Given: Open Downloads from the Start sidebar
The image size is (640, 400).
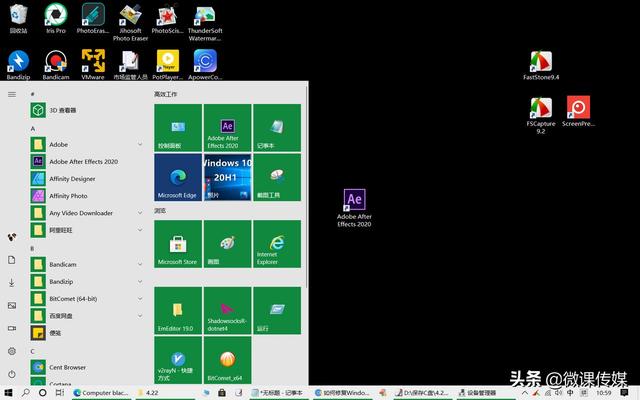Looking at the screenshot, I should [x=12, y=282].
